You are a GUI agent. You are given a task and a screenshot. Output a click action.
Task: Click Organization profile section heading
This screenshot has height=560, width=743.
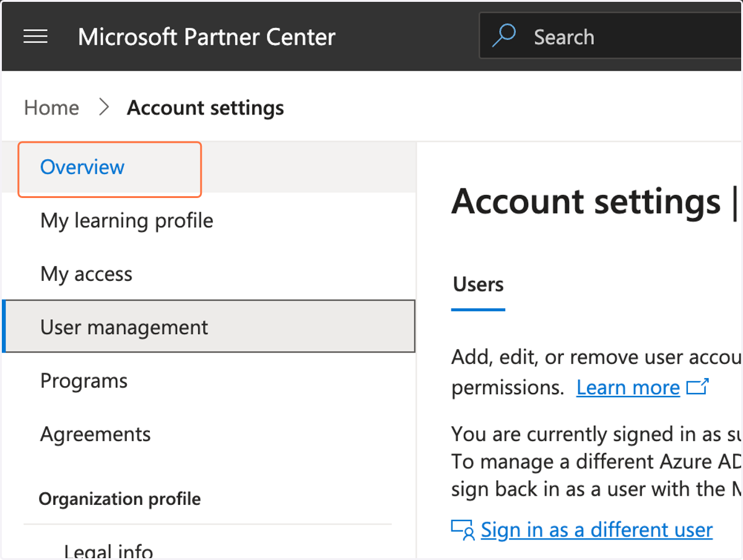[119, 499]
